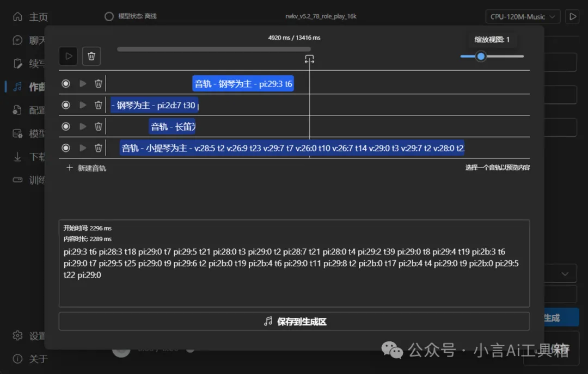Play all tracks with top play button

coord(68,56)
